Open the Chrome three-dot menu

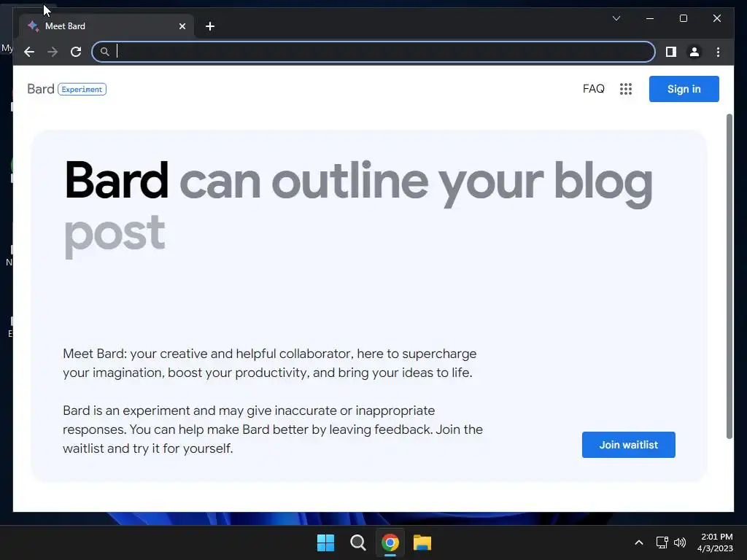pos(718,52)
